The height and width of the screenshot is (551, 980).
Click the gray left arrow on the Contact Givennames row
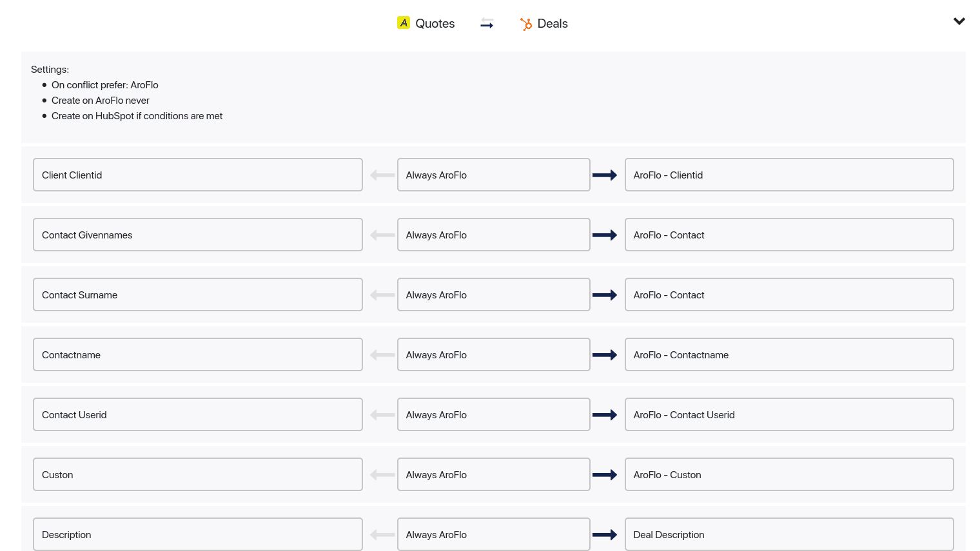tap(382, 235)
